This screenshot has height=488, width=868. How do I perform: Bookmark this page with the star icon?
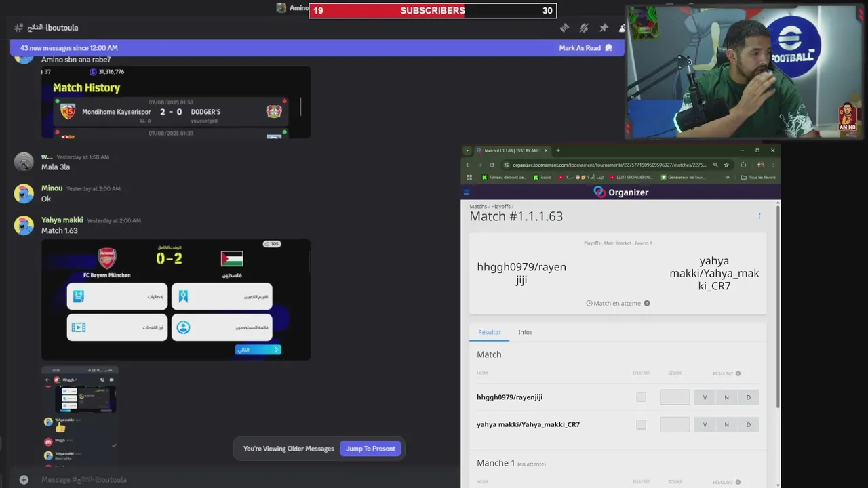pyautogui.click(x=726, y=165)
